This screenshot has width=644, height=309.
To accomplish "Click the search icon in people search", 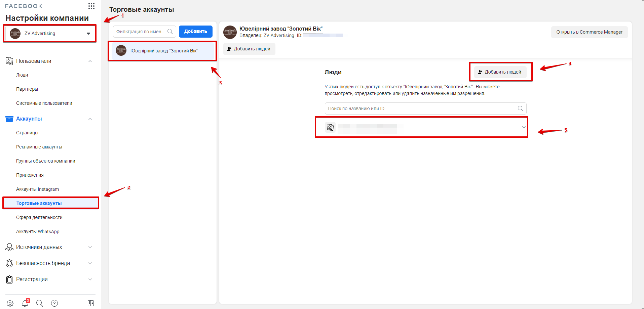I will (x=520, y=108).
